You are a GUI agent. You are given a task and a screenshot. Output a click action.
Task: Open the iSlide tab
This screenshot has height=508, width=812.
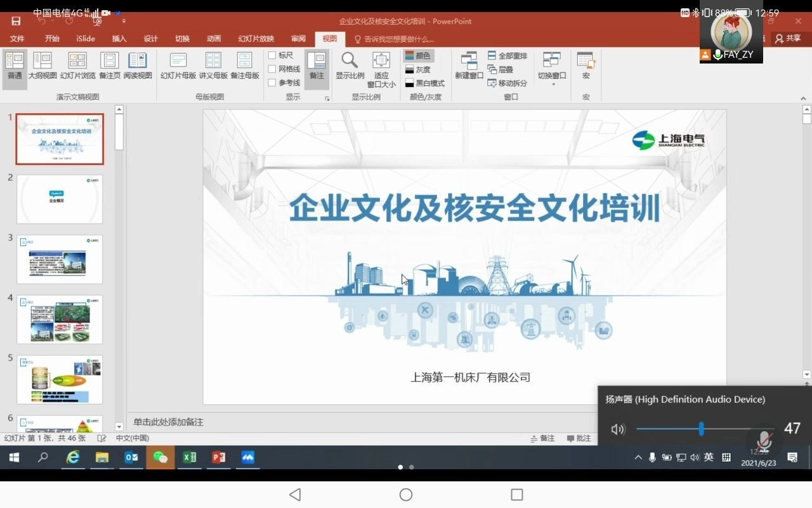point(86,39)
